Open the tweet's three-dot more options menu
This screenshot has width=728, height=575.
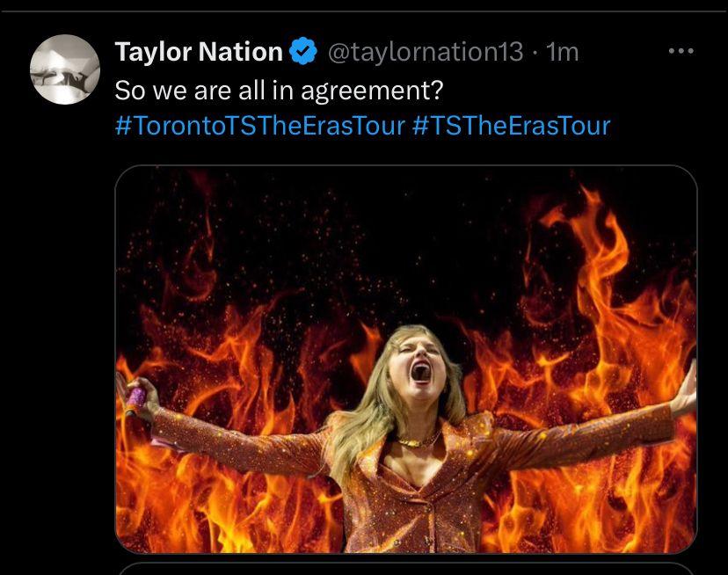[681, 52]
